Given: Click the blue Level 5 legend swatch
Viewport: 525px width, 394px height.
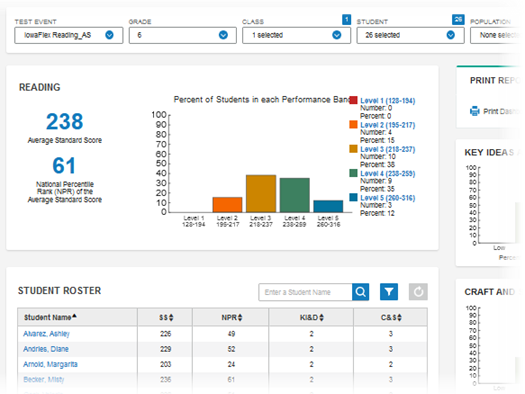Looking at the screenshot, I should click(353, 197).
